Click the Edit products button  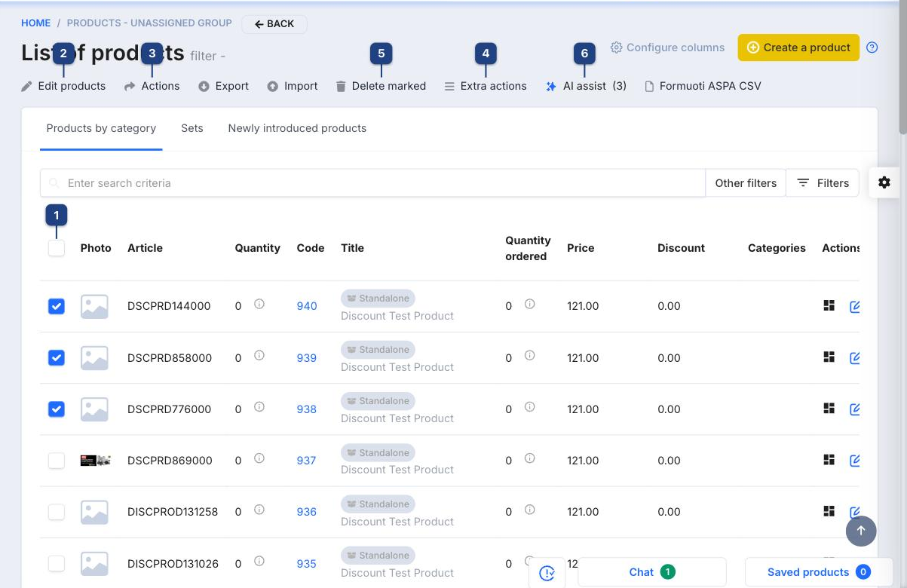pos(63,86)
